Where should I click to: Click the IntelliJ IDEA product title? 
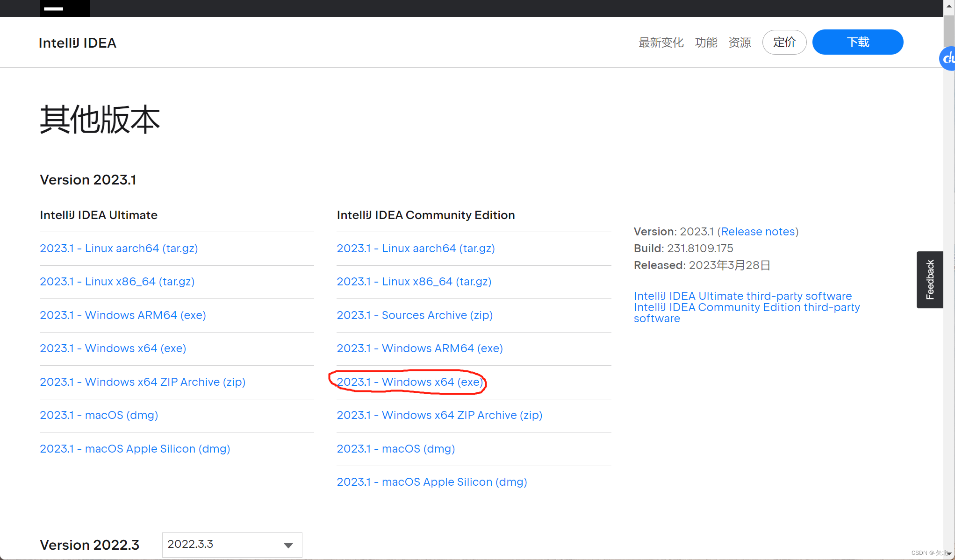(78, 43)
